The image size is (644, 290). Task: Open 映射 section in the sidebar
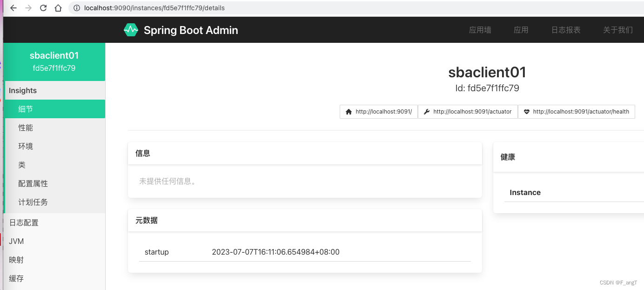[54, 260]
